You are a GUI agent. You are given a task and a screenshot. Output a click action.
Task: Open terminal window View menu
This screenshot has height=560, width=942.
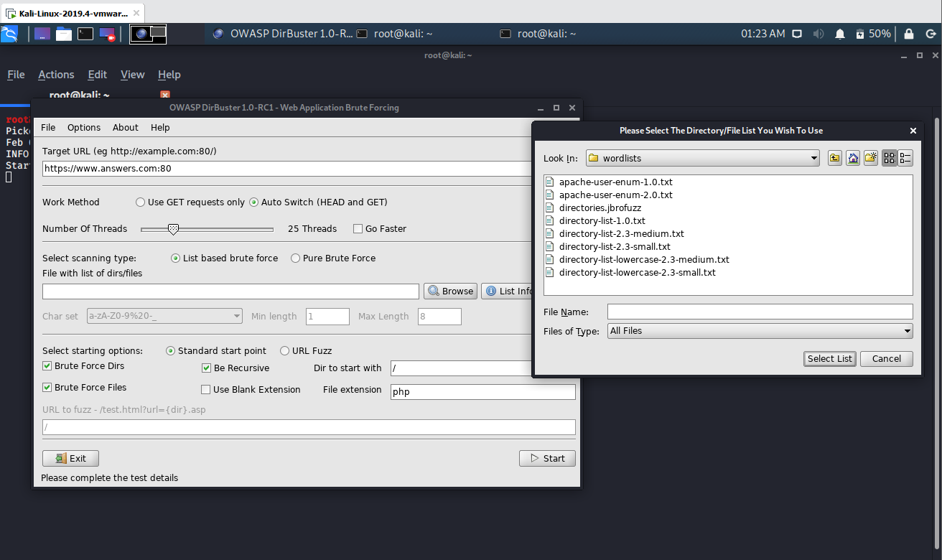point(133,75)
